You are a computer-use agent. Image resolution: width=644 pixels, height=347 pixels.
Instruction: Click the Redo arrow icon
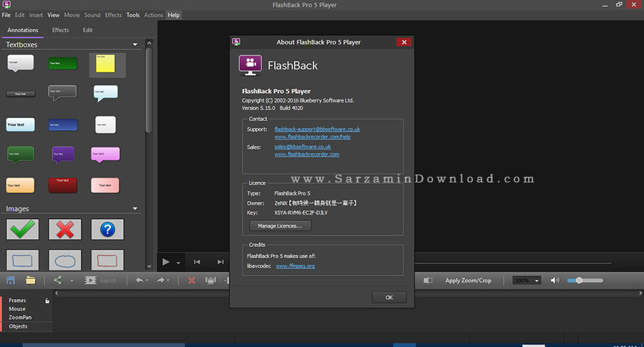coord(160,280)
